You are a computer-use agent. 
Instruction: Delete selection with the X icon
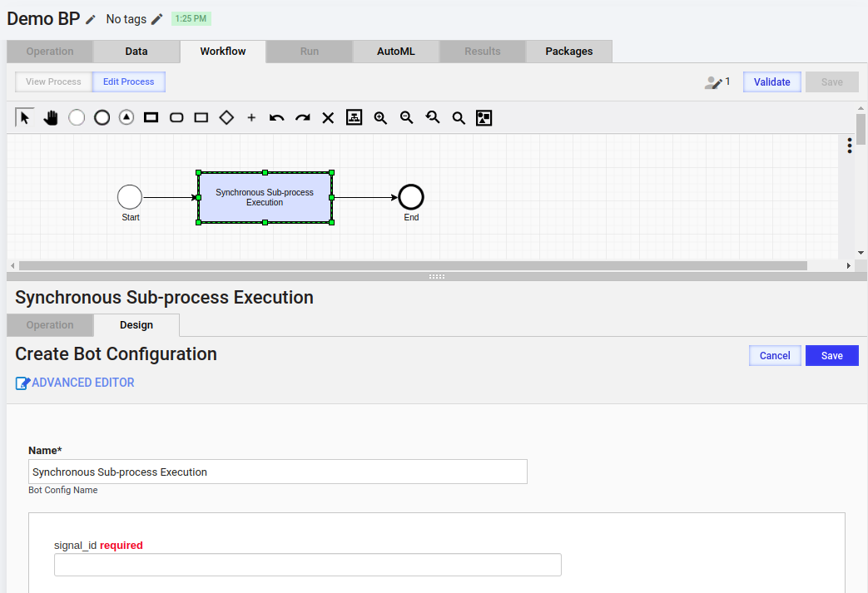pyautogui.click(x=328, y=118)
